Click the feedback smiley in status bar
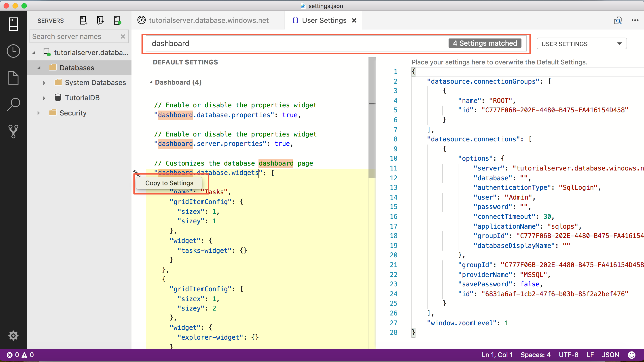Viewport: 644px width, 362px height. (x=631, y=355)
